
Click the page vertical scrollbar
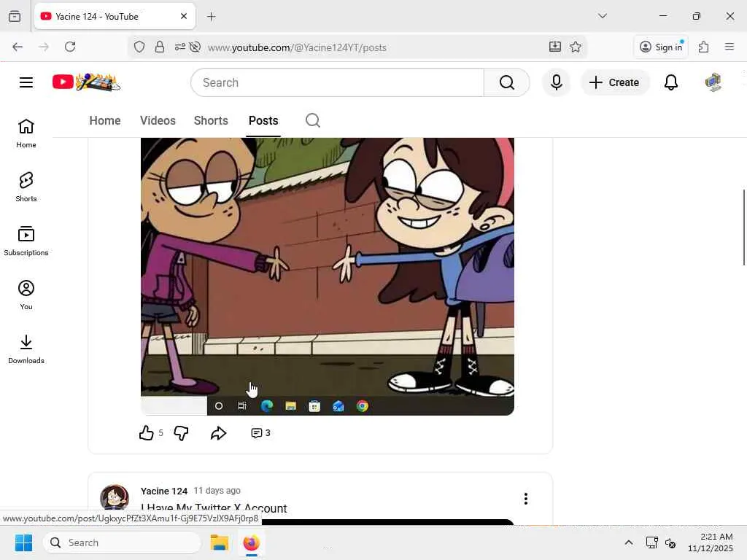pos(743,227)
